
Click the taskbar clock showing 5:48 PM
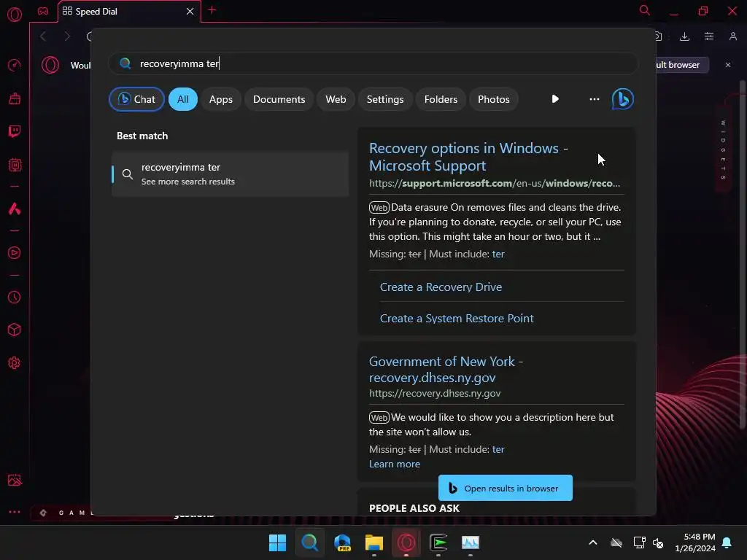[x=695, y=542]
